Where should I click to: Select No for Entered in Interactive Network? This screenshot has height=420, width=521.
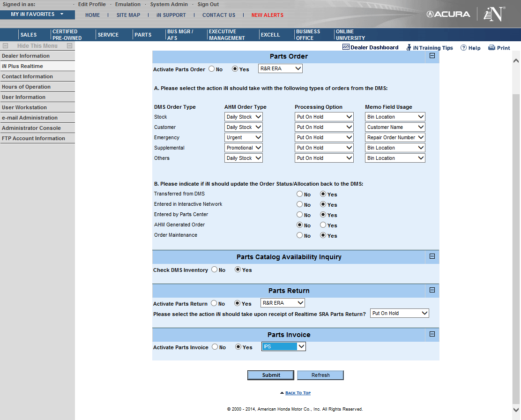coord(300,204)
